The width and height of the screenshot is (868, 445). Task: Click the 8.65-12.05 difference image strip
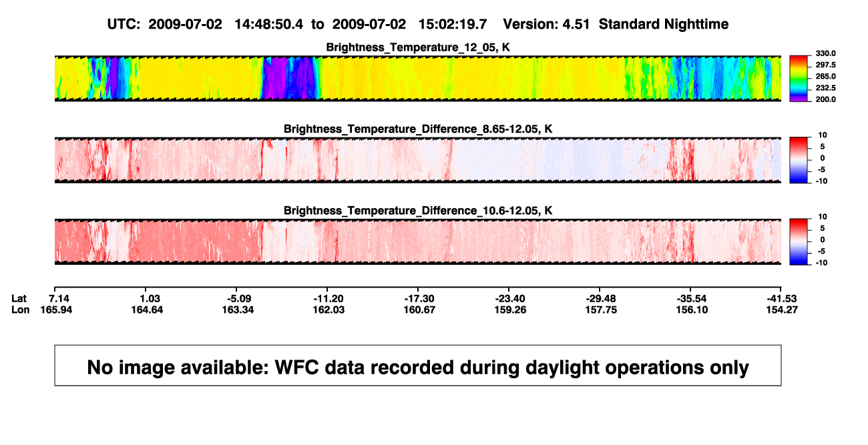tap(417, 160)
